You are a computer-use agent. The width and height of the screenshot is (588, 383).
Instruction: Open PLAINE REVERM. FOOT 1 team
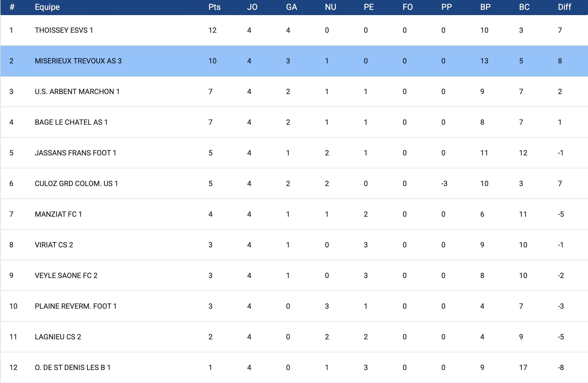click(x=75, y=306)
